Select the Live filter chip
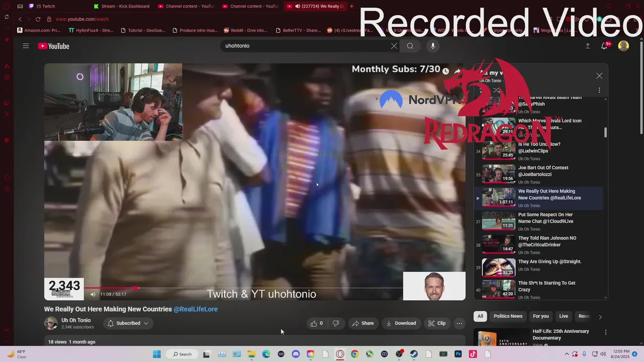The image size is (644, 362). (563, 316)
